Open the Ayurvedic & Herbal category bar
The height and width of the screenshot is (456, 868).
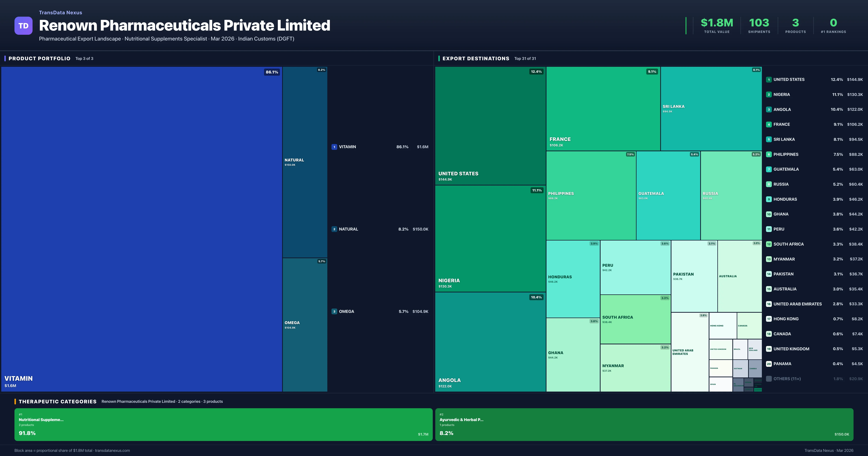point(644,424)
